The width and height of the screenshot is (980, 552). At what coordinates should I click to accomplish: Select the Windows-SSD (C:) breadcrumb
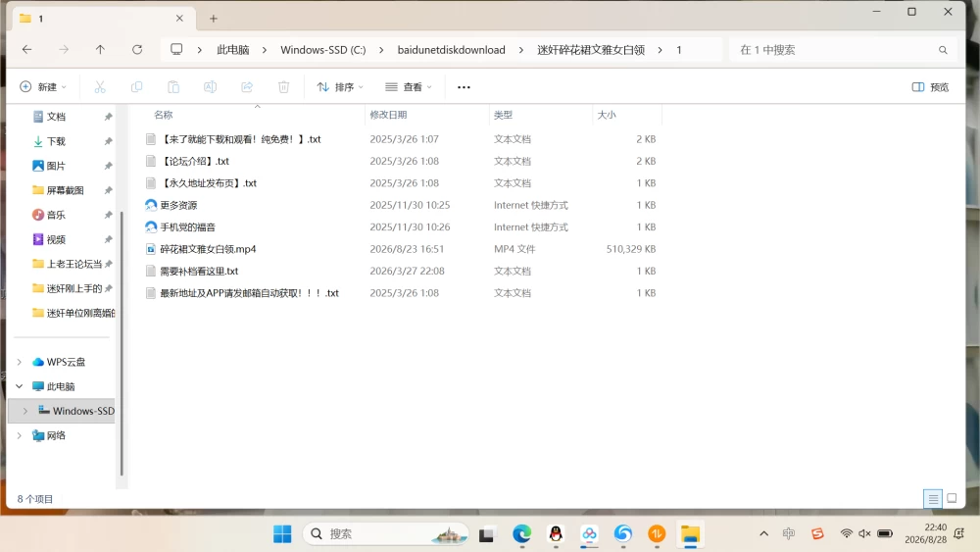tap(323, 50)
